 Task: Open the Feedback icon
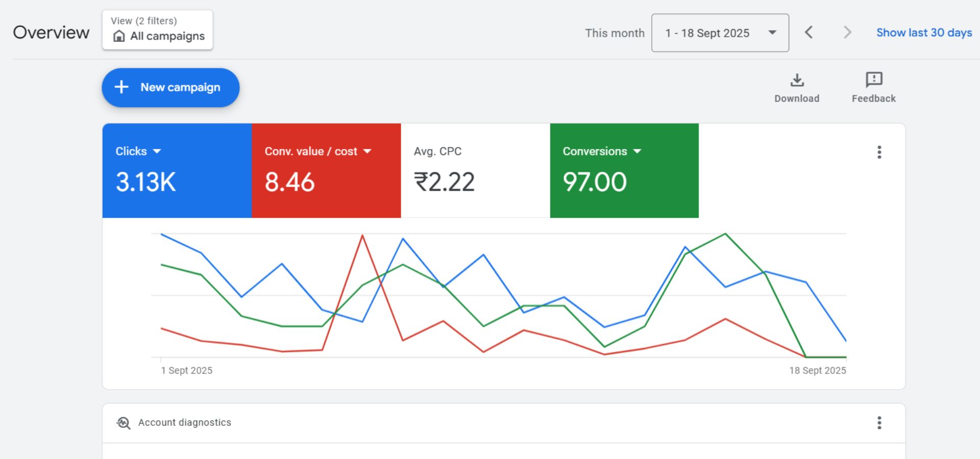pyautogui.click(x=873, y=80)
